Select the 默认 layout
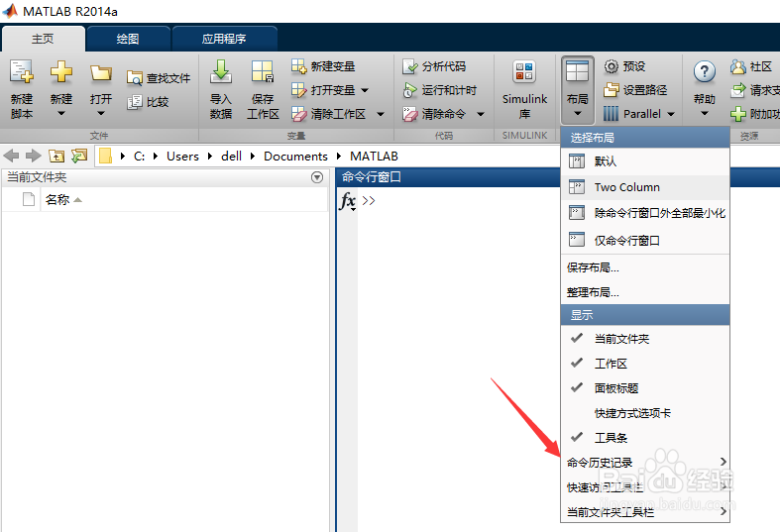The image size is (780, 532). [644, 161]
